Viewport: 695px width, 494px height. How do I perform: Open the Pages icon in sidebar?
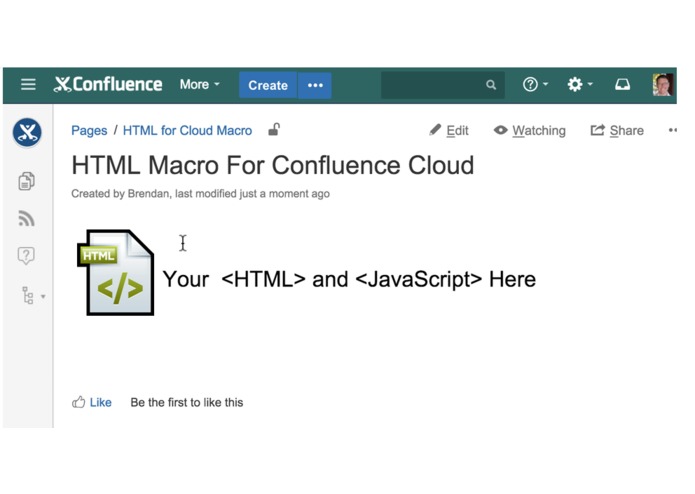[x=27, y=181]
